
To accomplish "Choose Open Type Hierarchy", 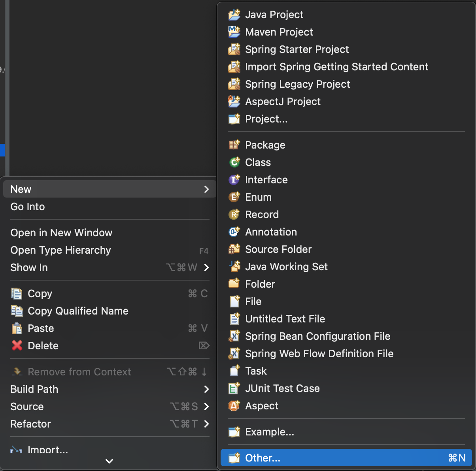I will [110, 250].
